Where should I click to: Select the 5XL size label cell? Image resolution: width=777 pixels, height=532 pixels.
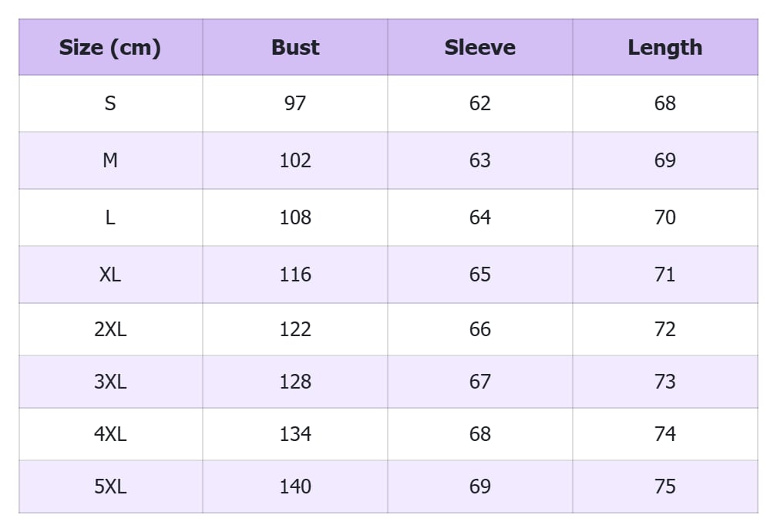pos(110,487)
